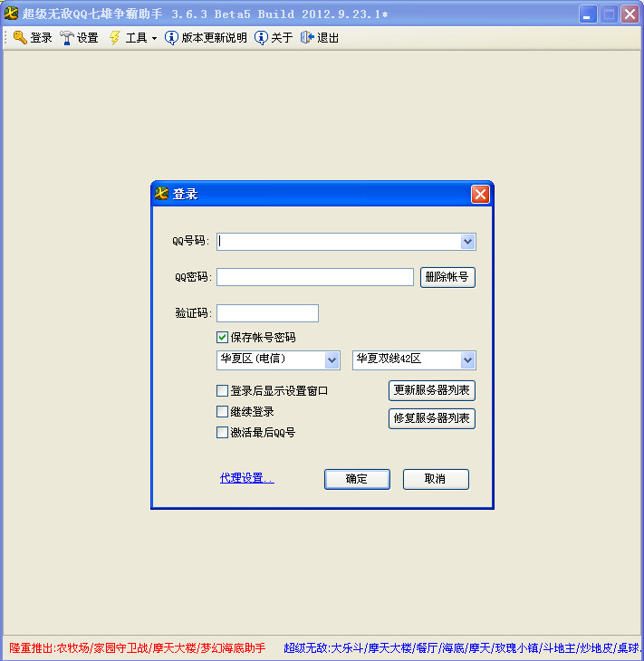Click the red 隆重推出 status bar text
The image size is (644, 661).
click(138, 648)
